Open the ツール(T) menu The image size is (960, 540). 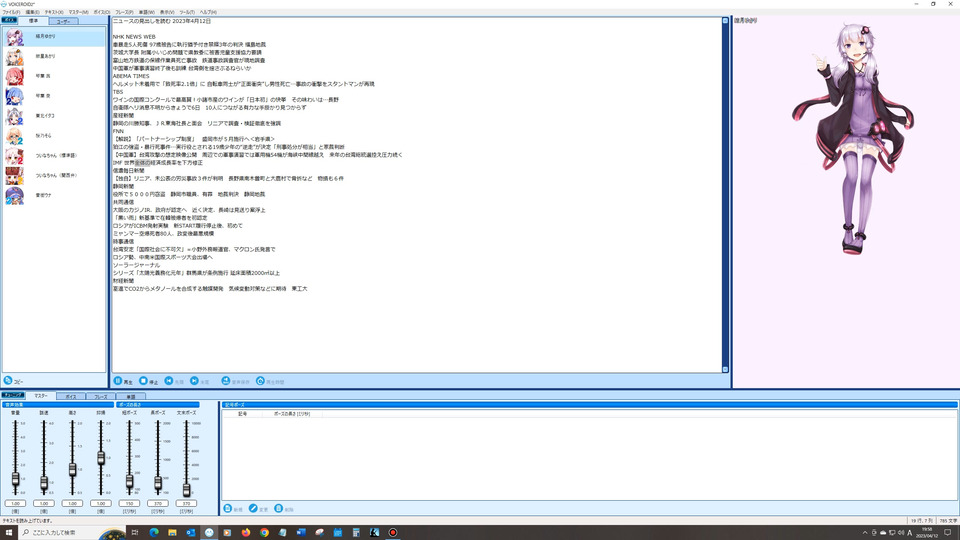point(187,12)
